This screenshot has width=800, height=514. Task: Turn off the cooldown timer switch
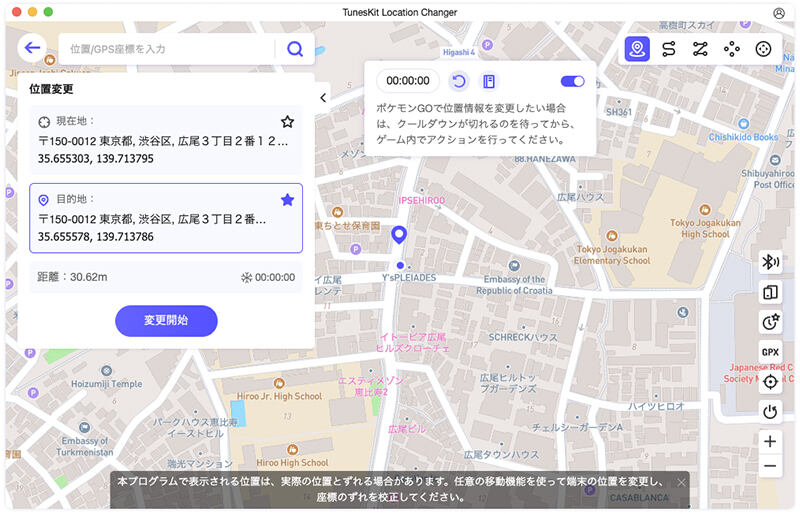572,81
